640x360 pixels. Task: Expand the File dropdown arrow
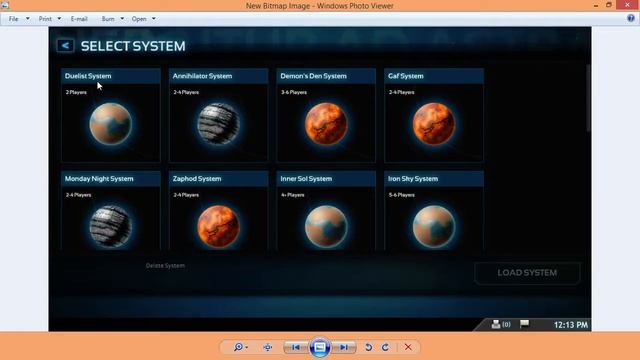pos(28,19)
